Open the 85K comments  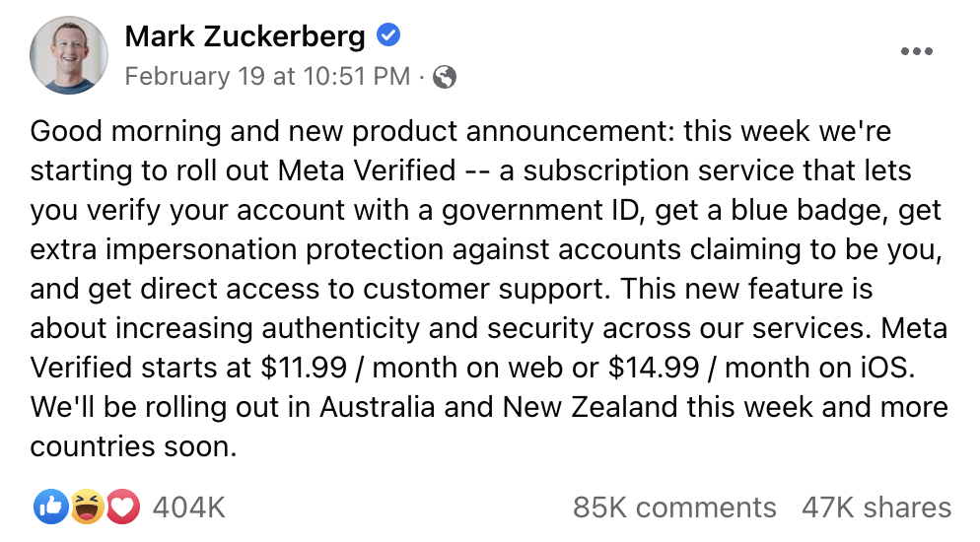click(x=674, y=508)
